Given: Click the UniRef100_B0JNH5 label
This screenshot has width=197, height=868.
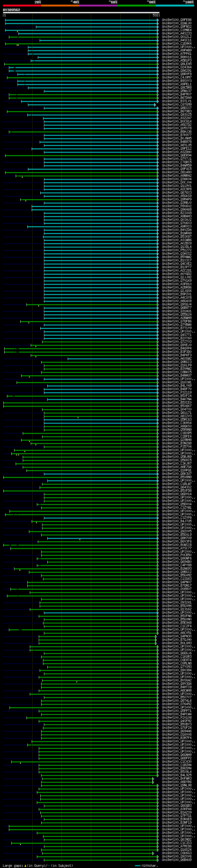Looking at the screenshot, I should tap(176, 139).
